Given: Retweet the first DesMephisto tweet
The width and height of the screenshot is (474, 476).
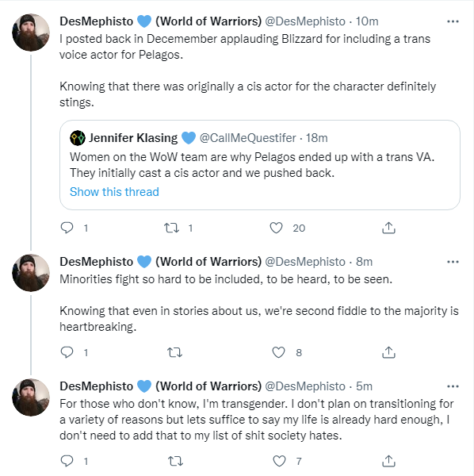Looking at the screenshot, I should point(172,228).
